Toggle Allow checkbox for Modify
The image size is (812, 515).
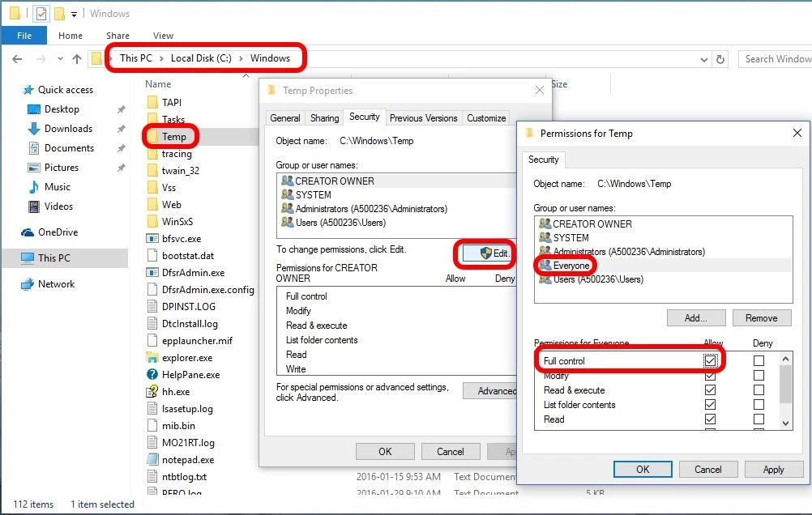[710, 375]
